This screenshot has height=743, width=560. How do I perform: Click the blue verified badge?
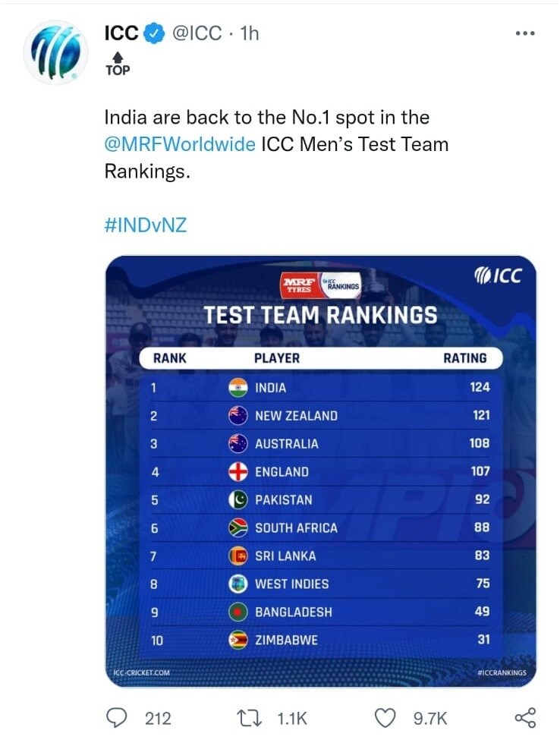point(155,33)
